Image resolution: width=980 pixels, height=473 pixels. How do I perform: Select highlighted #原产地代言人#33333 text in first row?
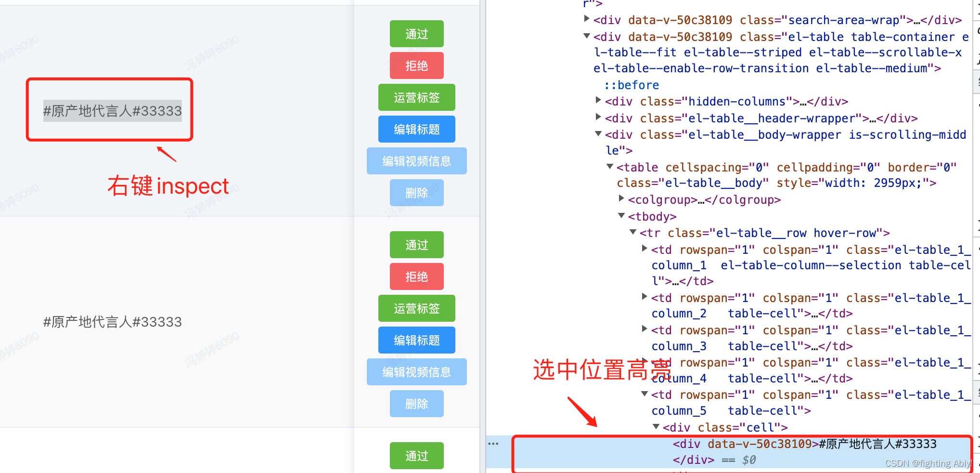tap(113, 111)
